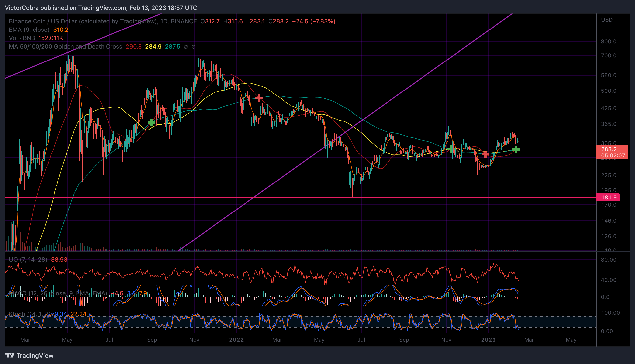Click the 2023 label on the time axis
Image resolution: width=635 pixels, height=364 pixels.
pos(489,340)
